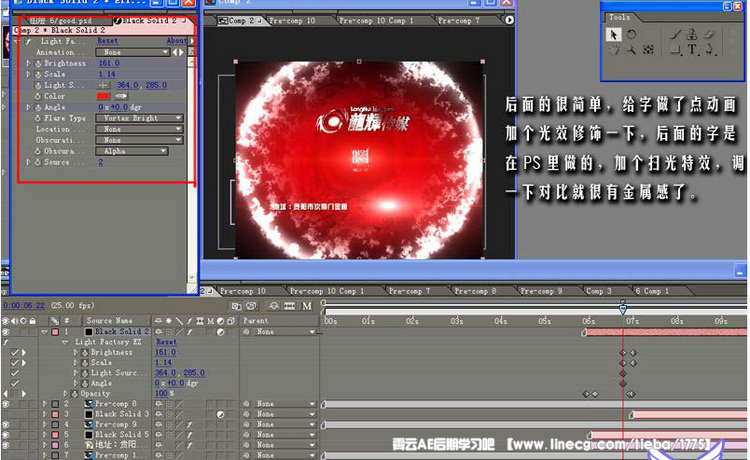
Task: Click the adjustment layer switch on Black Solid 3
Action: tap(221, 415)
